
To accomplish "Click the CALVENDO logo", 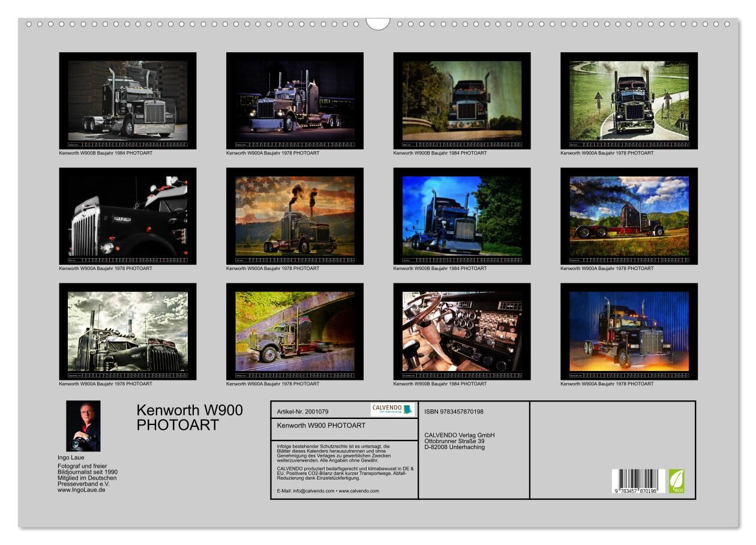I will 392,409.
